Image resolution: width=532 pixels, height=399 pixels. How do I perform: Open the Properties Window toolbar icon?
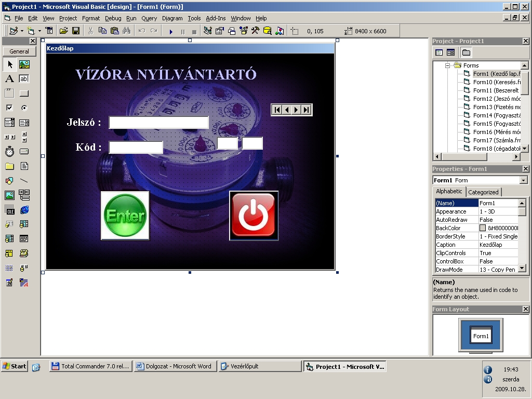tap(220, 31)
